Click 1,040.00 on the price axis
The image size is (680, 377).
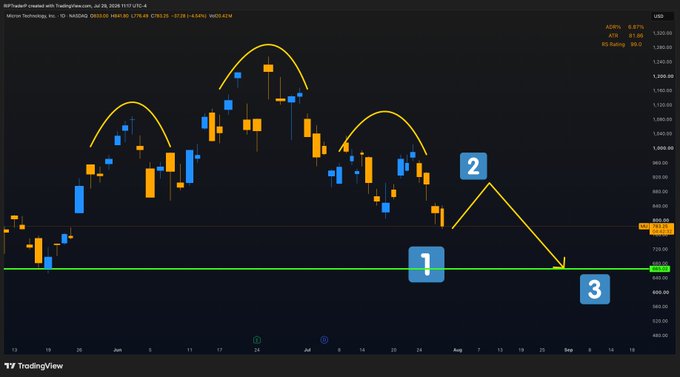[662, 134]
